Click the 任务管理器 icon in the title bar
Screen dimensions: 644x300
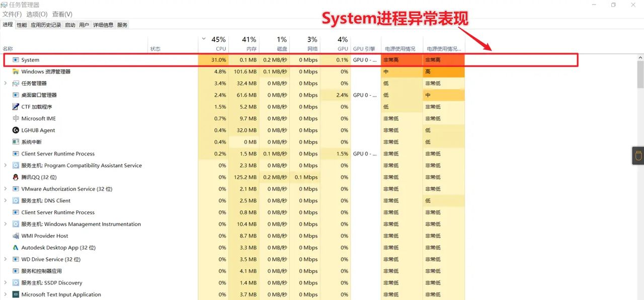pyautogui.click(x=4, y=4)
